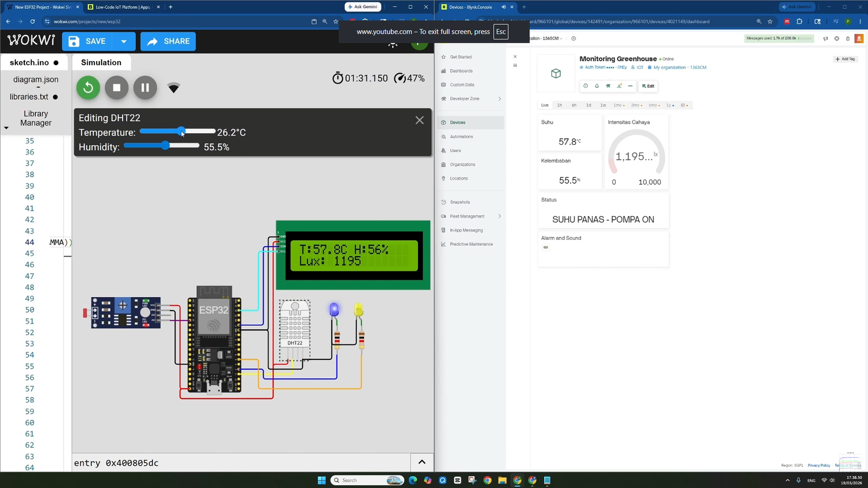868x488 pixels.
Task: Select the blue LED component
Action: [334, 310]
